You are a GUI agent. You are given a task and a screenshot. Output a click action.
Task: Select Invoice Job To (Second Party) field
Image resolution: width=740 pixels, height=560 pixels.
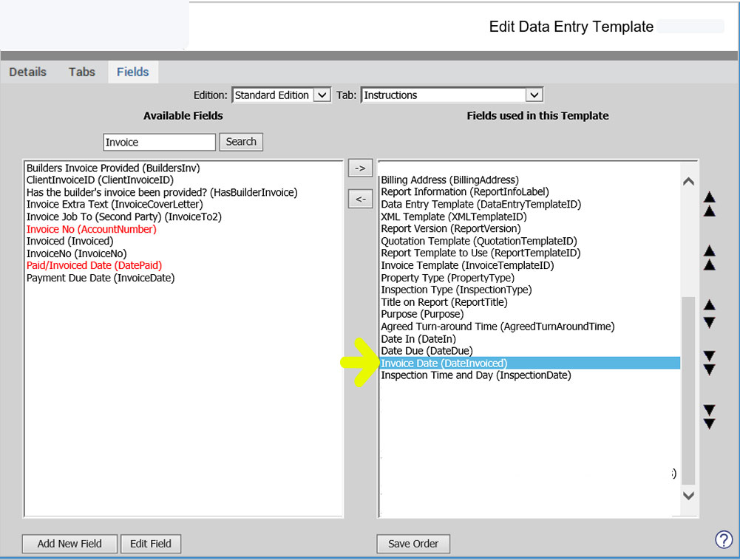point(123,216)
